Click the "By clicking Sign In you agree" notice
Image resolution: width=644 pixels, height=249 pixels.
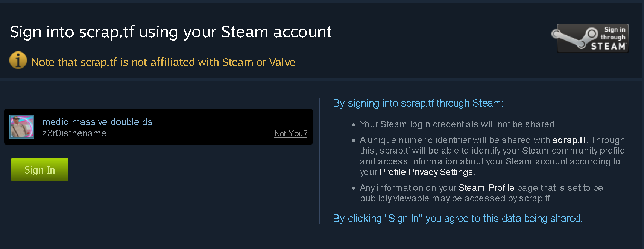tap(457, 219)
